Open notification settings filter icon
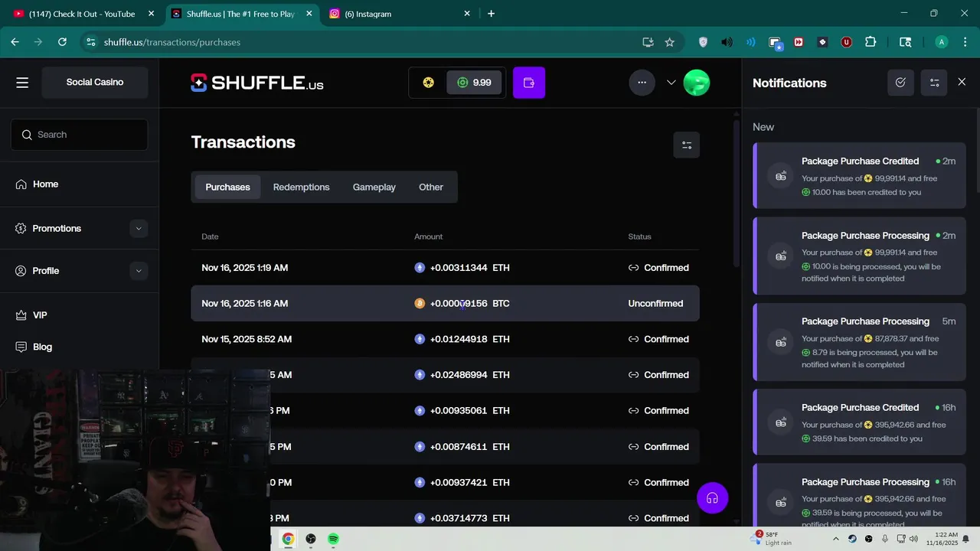This screenshot has width=980, height=551. coord(934,83)
